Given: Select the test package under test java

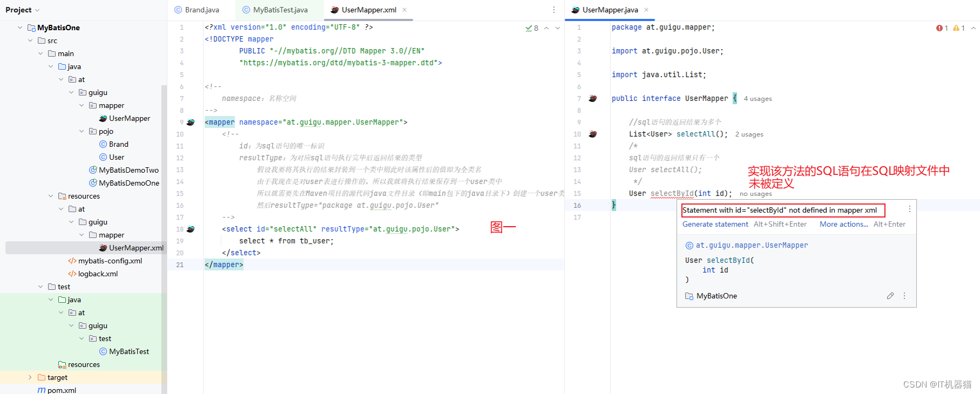Looking at the screenshot, I should click(105, 338).
